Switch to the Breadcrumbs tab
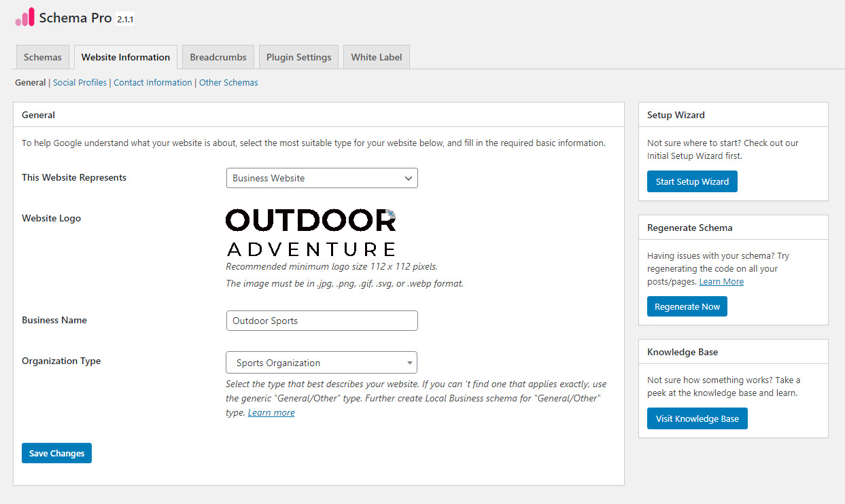 (x=218, y=56)
